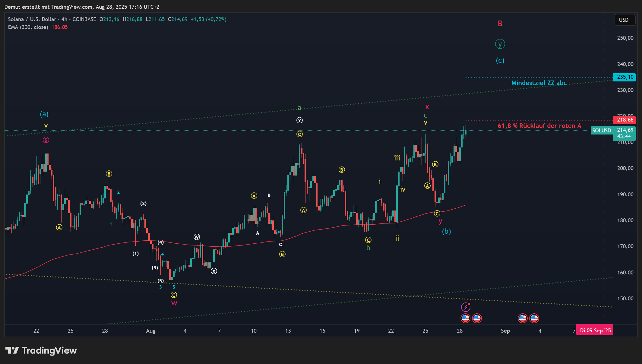Click the TradingView logo at bottom left

(x=41, y=350)
